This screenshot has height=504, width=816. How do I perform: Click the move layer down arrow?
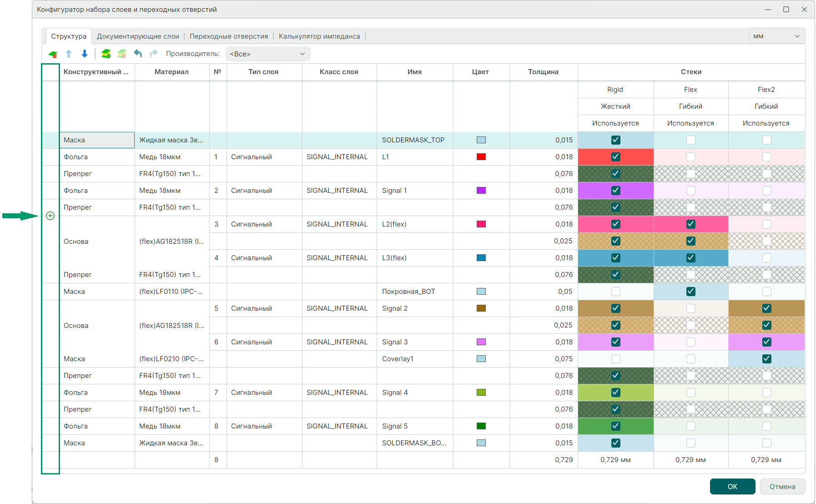pos(85,54)
